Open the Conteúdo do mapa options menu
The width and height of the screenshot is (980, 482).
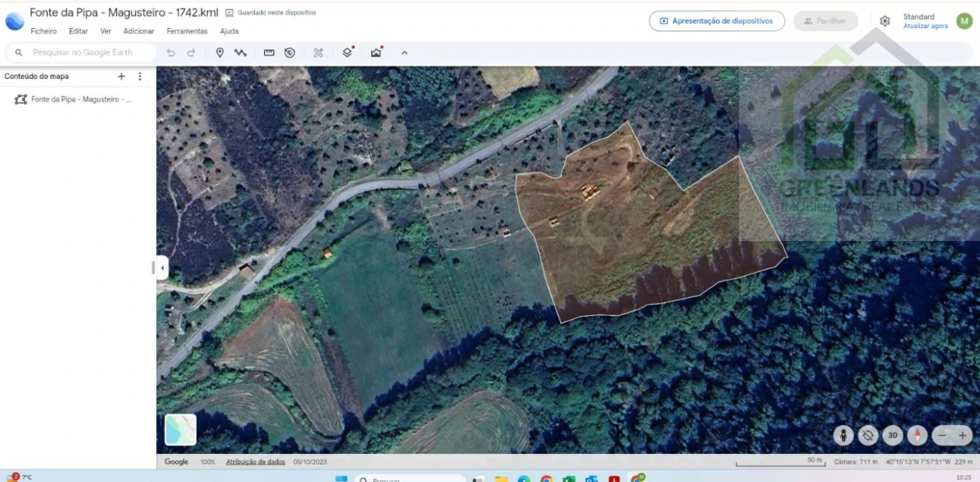(x=139, y=76)
